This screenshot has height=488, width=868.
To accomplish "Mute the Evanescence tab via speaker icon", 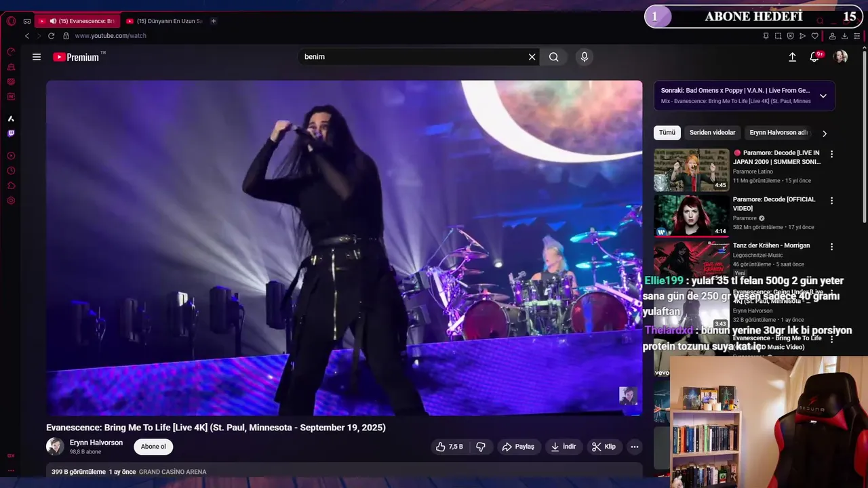I will point(53,21).
